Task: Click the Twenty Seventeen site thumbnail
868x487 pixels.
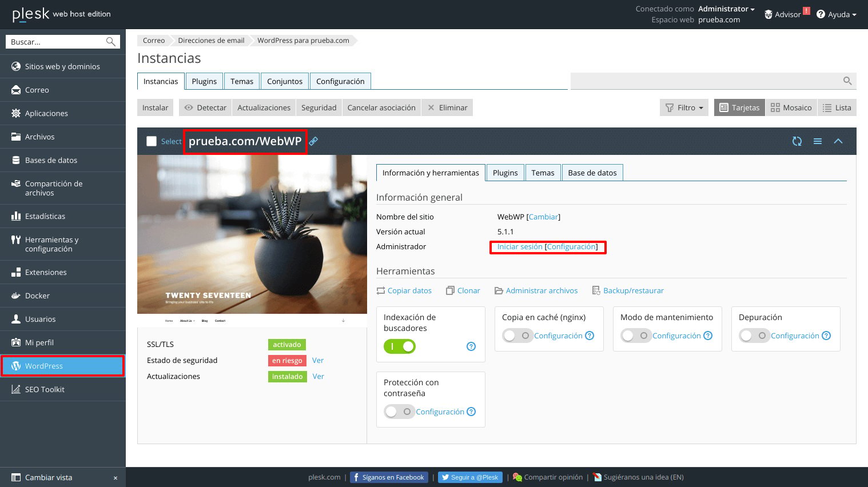Action: pos(252,241)
